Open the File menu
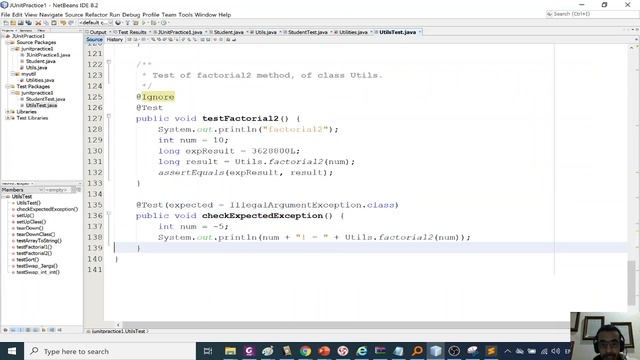This screenshot has height=360, width=640. click(5, 15)
